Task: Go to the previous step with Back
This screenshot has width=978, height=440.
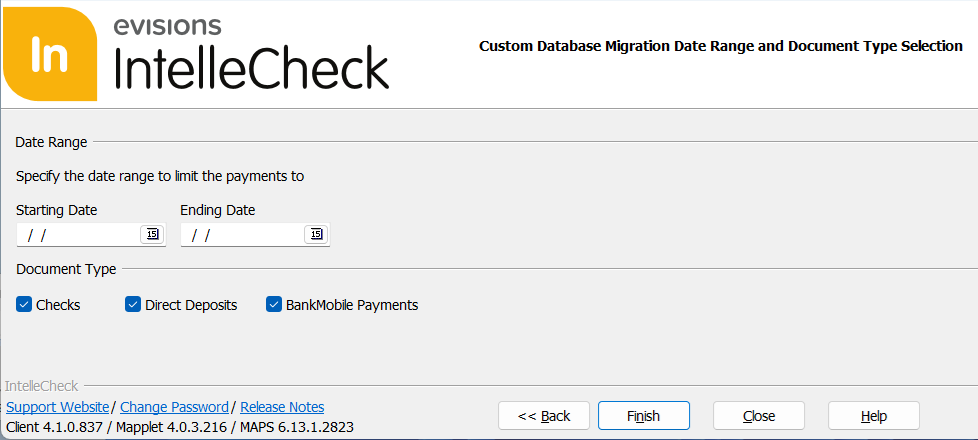Action: (x=544, y=416)
